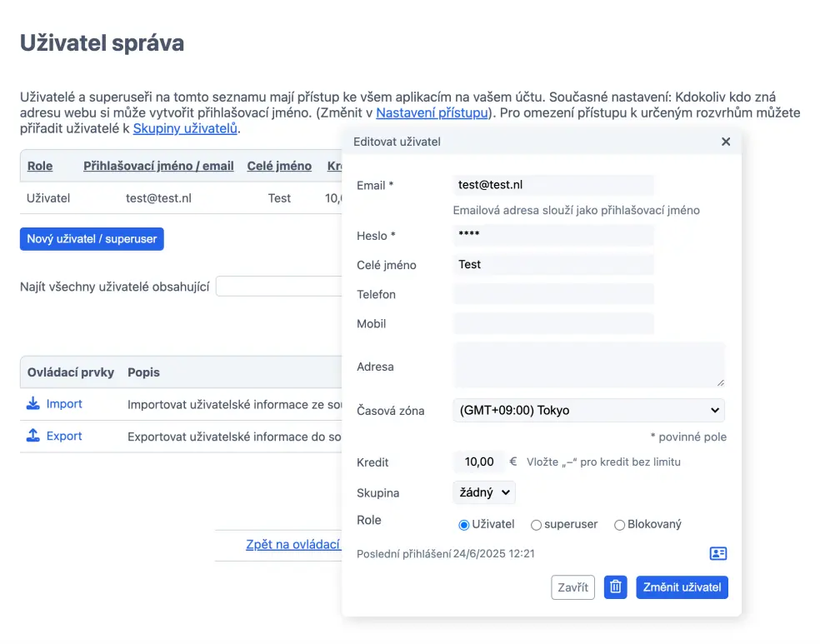Create Nový uživatel / superuser
This screenshot has height=644, width=820.
pos(92,239)
